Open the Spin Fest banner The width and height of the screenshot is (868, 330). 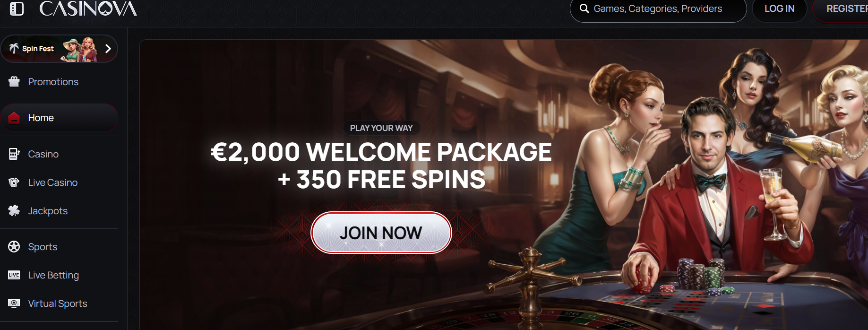[x=59, y=49]
